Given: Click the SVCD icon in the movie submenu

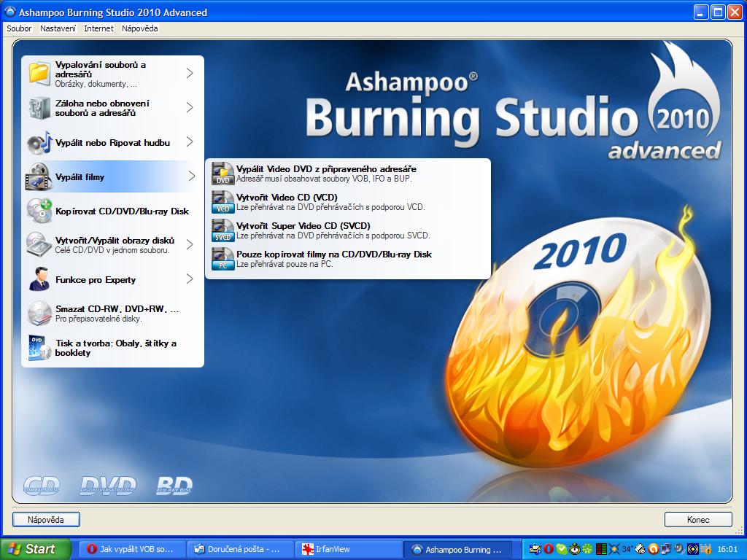Looking at the screenshot, I should [223, 230].
